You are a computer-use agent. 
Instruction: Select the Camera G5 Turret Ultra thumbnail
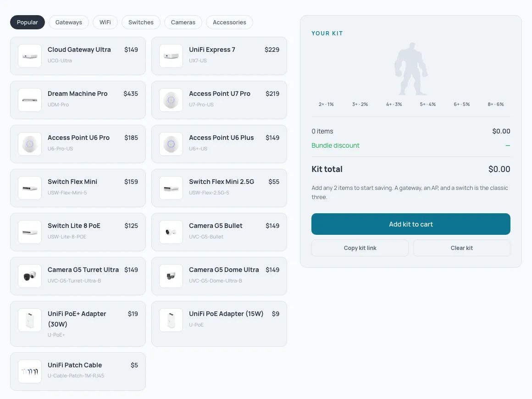pyautogui.click(x=30, y=277)
